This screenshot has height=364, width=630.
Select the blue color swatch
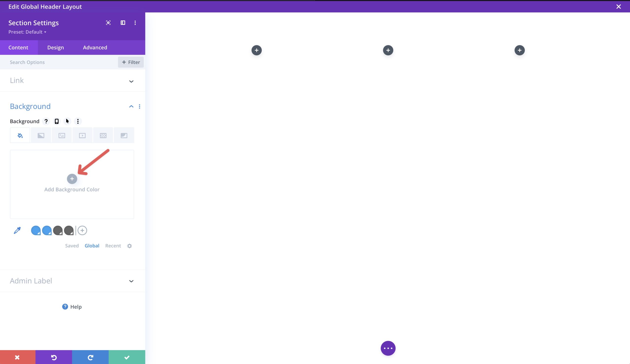(36, 230)
